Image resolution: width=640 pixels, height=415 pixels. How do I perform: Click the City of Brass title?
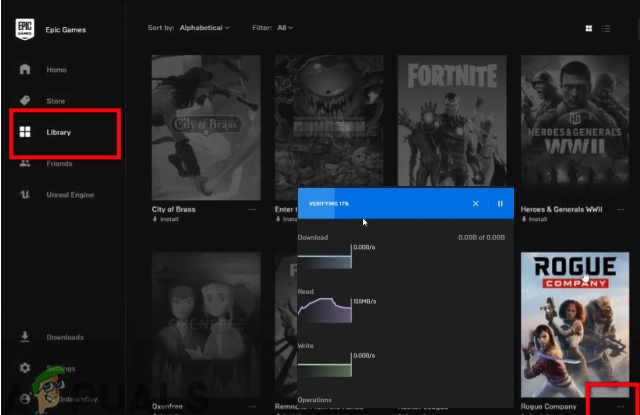click(x=173, y=209)
